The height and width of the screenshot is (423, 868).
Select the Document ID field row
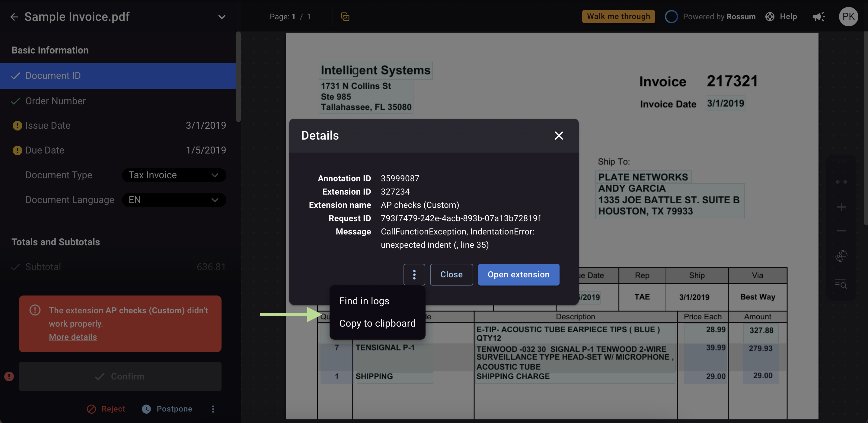pos(118,76)
